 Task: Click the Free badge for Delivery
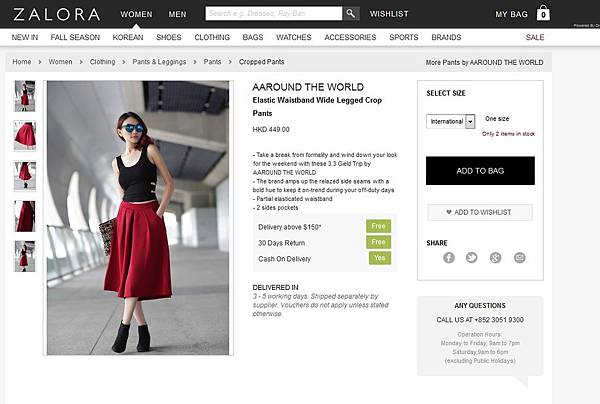378,226
